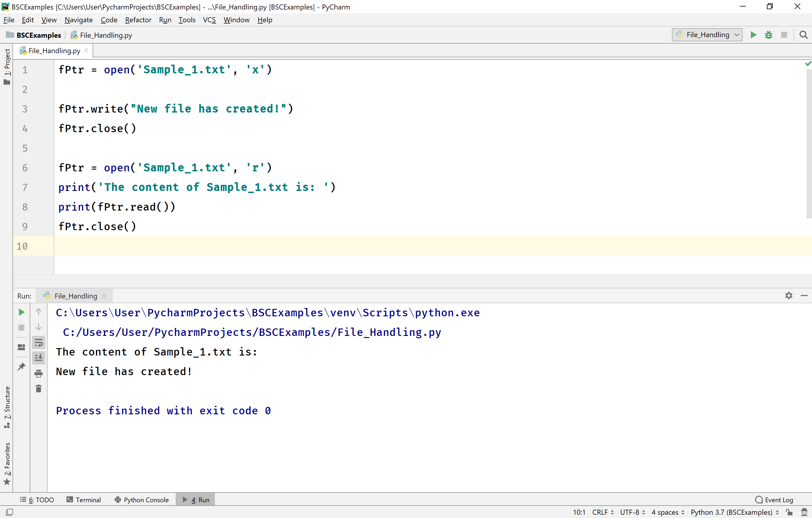Open the Refactor menu

tap(138, 20)
